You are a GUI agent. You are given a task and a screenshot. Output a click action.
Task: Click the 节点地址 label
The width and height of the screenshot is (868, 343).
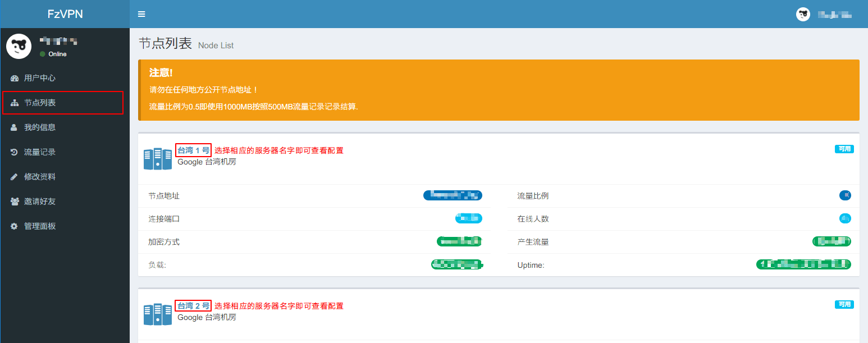[164, 196]
